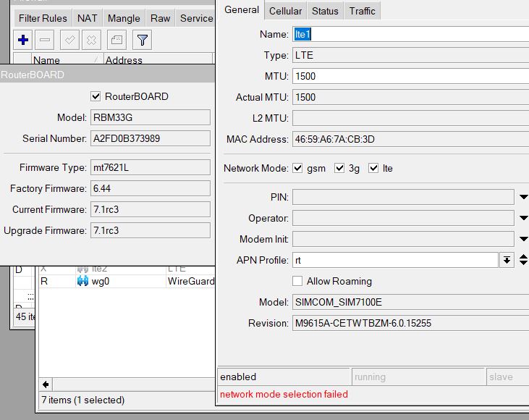This screenshot has height=420, width=529.
Task: Click the running status indicator
Action: click(x=418, y=377)
